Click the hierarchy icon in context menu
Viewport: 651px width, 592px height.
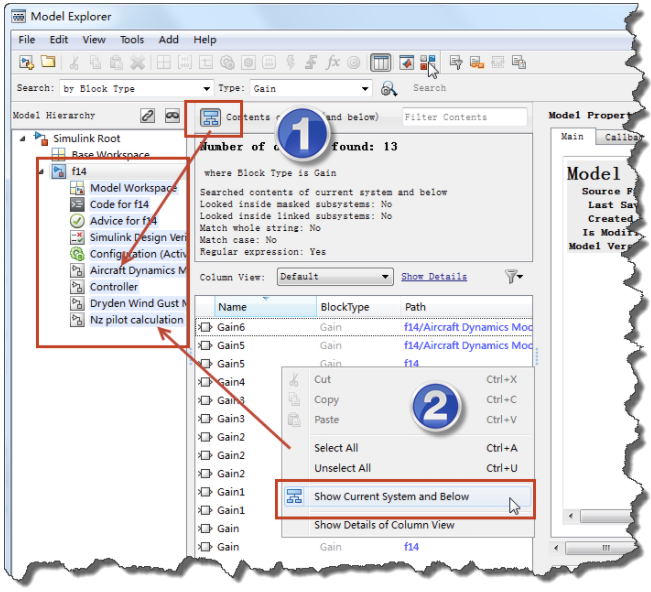(x=294, y=497)
